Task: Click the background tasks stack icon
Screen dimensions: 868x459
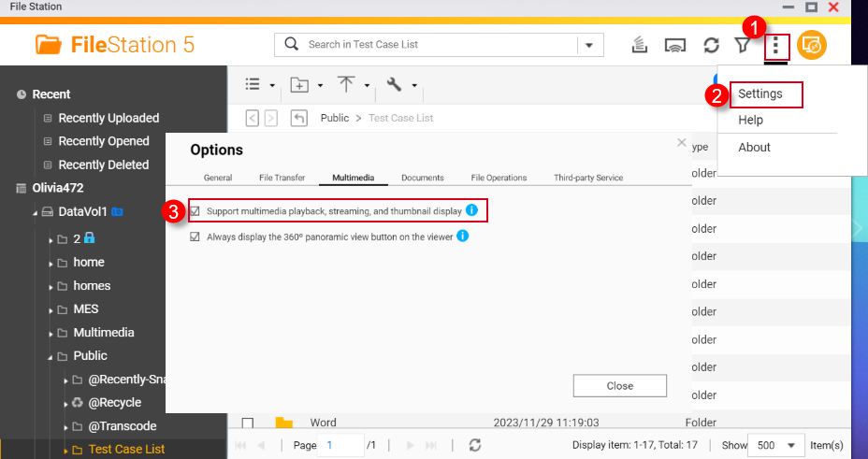Action: (641, 45)
